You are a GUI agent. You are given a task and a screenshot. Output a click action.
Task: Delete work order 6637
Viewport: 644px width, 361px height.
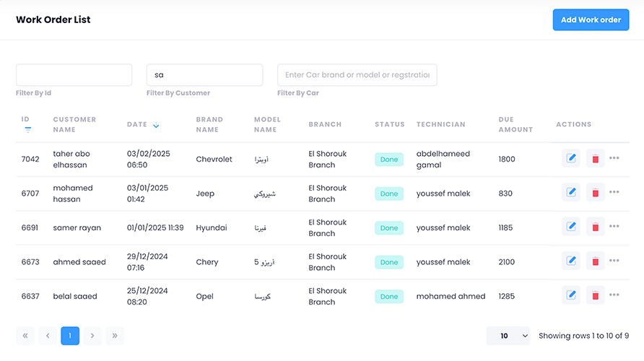pyautogui.click(x=595, y=295)
